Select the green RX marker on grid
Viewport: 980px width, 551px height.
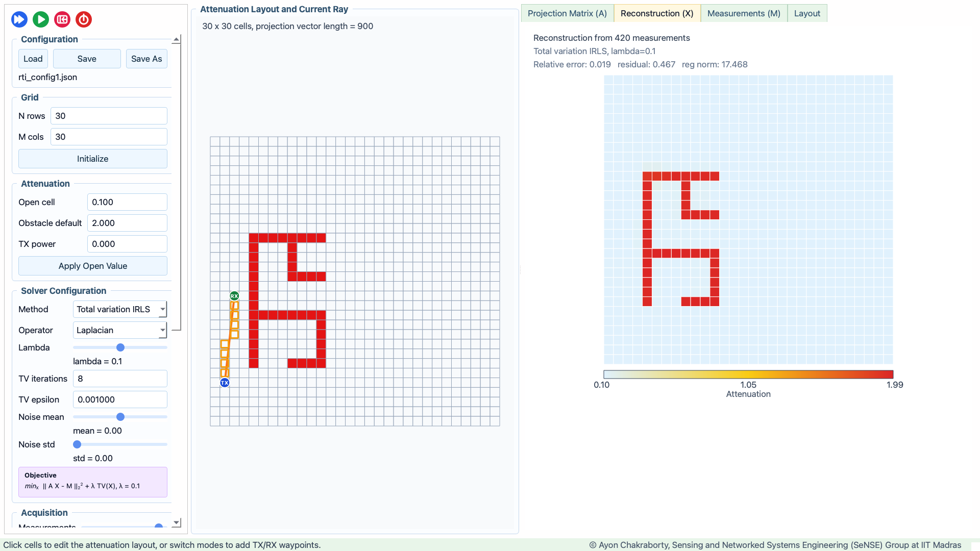pos(234,296)
